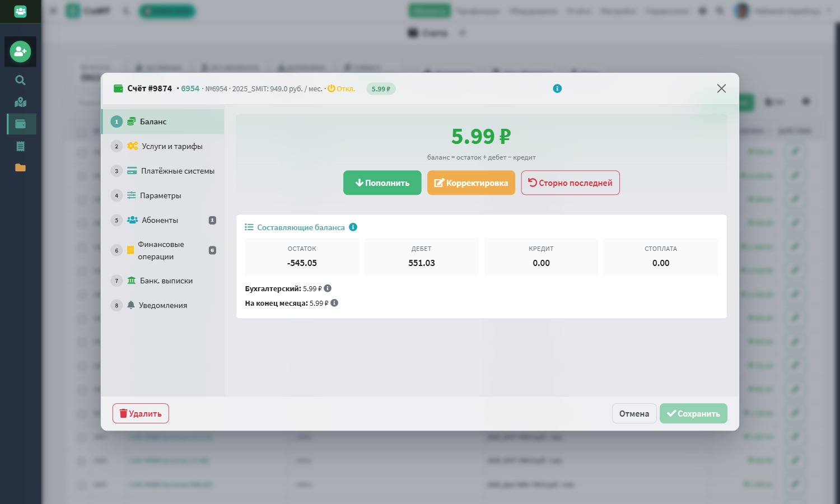Switch to the Параметры tab

[x=163, y=195]
